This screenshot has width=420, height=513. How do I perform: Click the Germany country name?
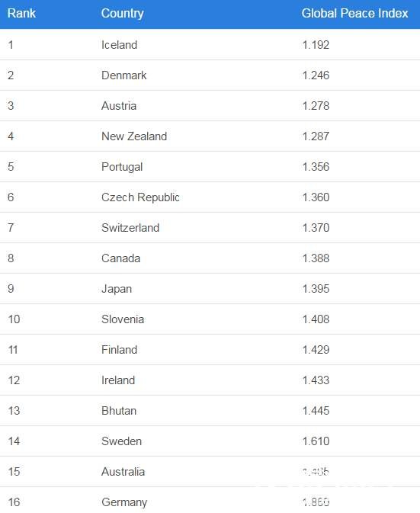coord(124,502)
